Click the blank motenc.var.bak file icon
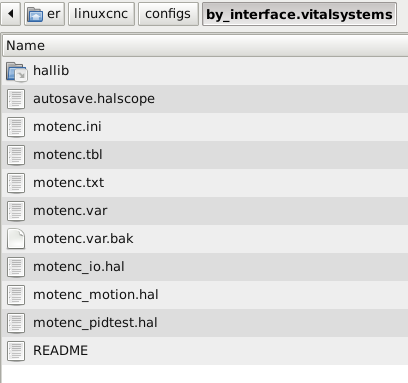 point(16,239)
